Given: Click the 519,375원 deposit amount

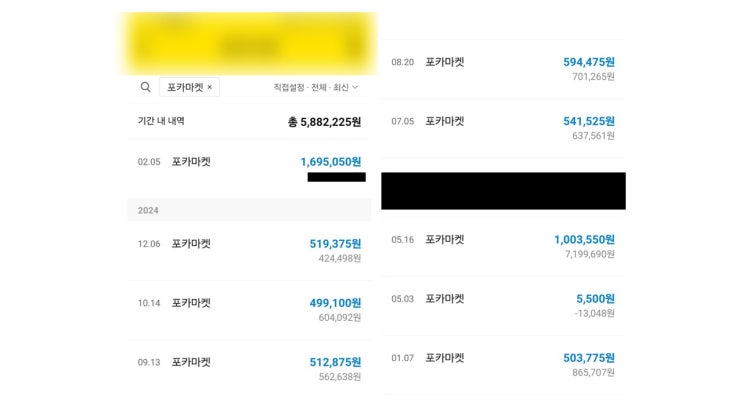Looking at the screenshot, I should pos(335,243).
